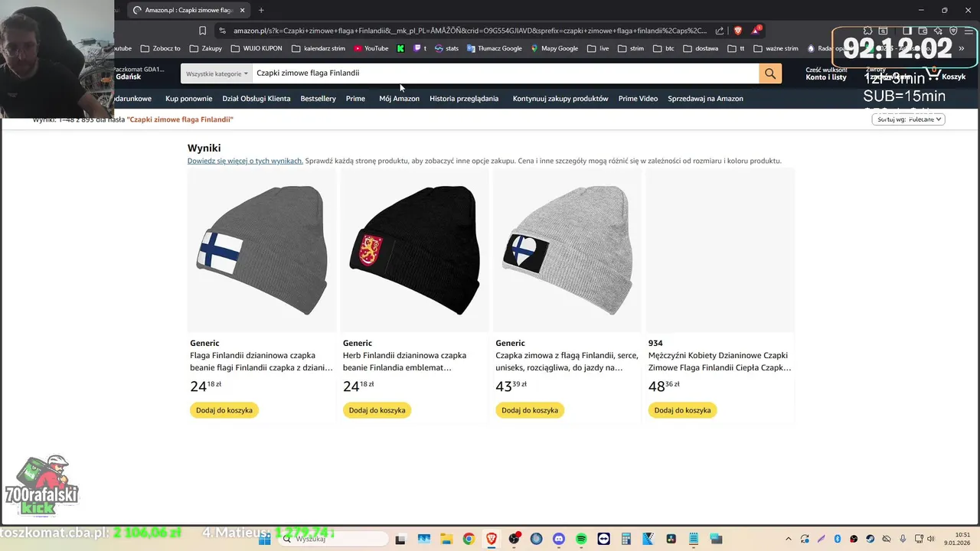Click the Wyszukaj taskbar search box
Image resolution: width=980 pixels, height=551 pixels.
[x=333, y=539]
